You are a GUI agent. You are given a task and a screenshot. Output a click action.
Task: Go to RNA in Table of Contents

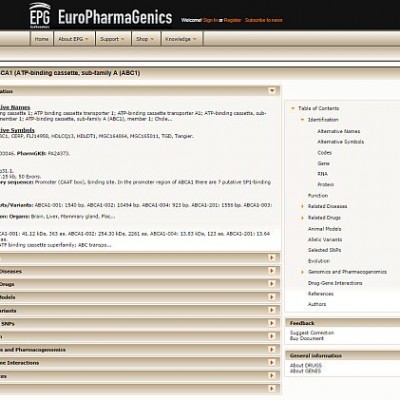coord(322,174)
